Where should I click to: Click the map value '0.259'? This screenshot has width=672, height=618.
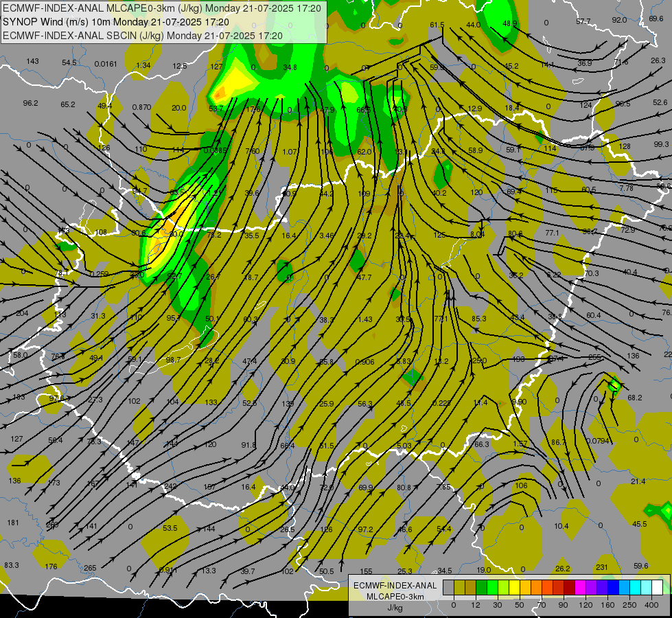(99, 274)
